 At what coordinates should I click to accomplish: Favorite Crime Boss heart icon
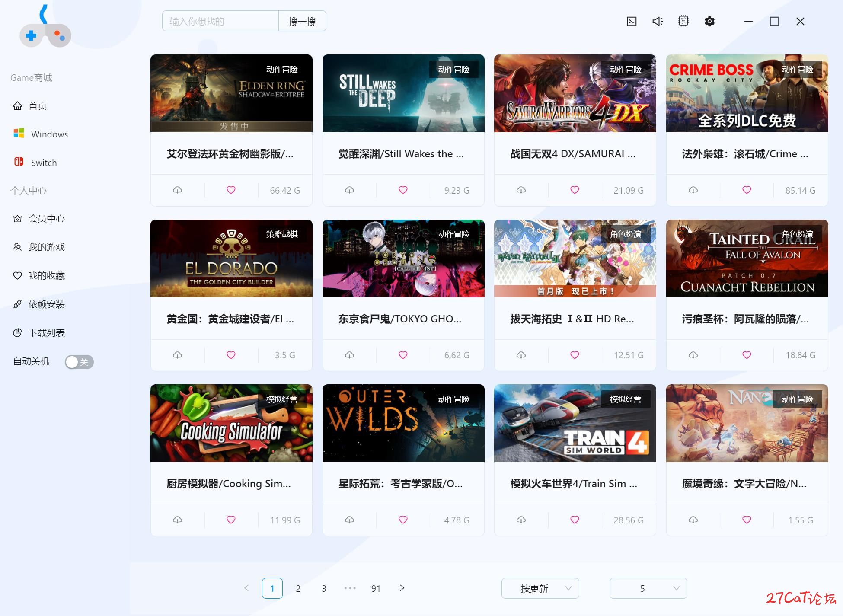[x=747, y=190]
